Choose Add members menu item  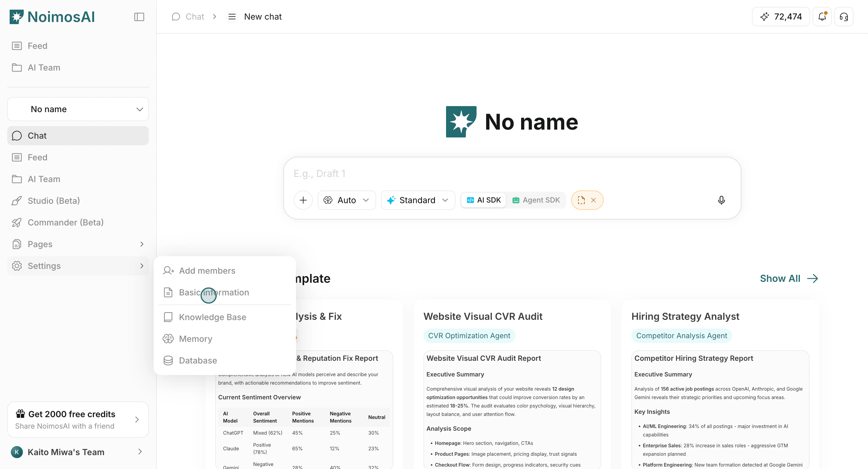point(207,271)
